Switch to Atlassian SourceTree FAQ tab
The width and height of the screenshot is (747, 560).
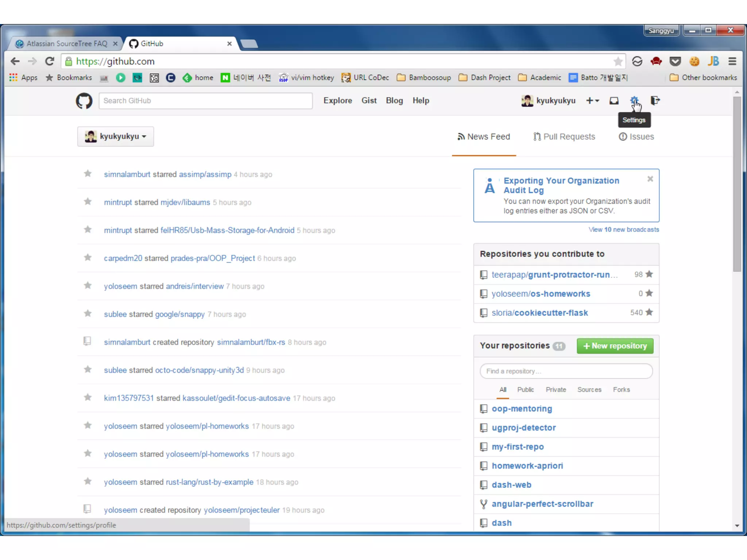pos(67,44)
